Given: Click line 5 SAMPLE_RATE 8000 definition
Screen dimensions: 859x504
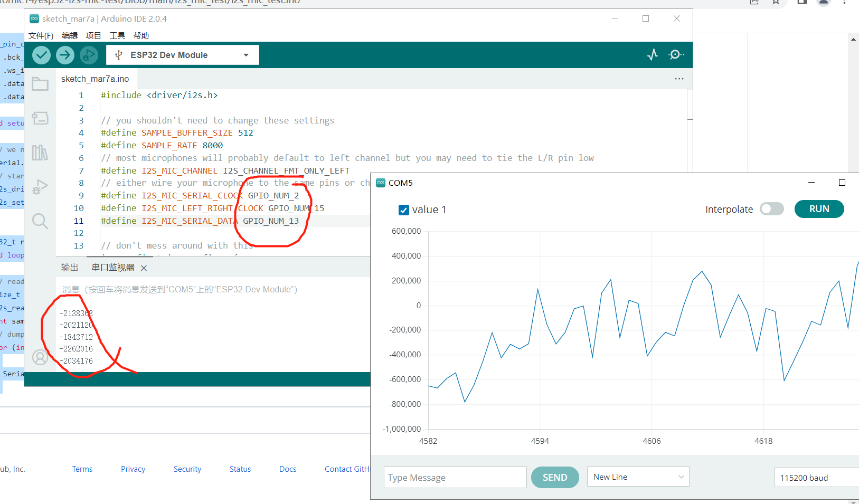Looking at the screenshot, I should [x=162, y=145].
